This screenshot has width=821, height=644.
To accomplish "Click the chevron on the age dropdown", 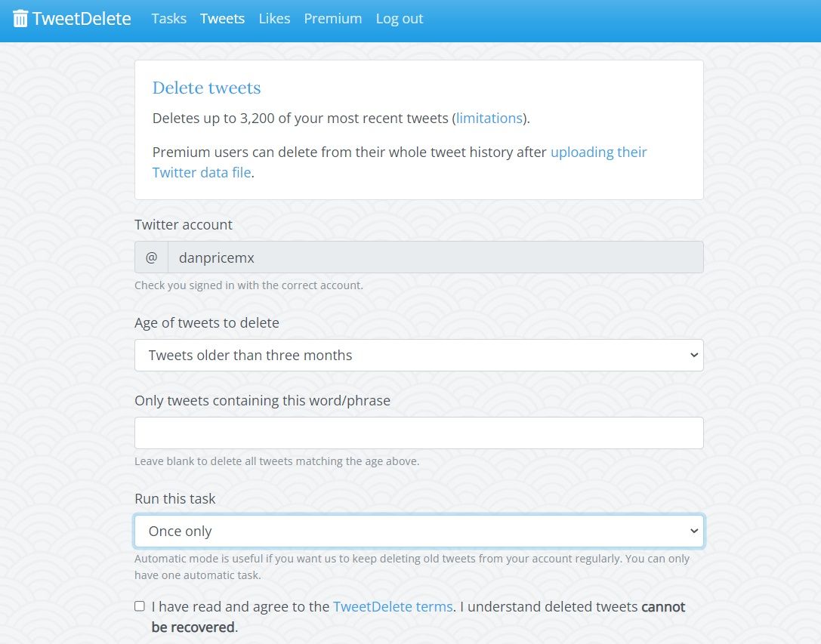I will pos(693,355).
